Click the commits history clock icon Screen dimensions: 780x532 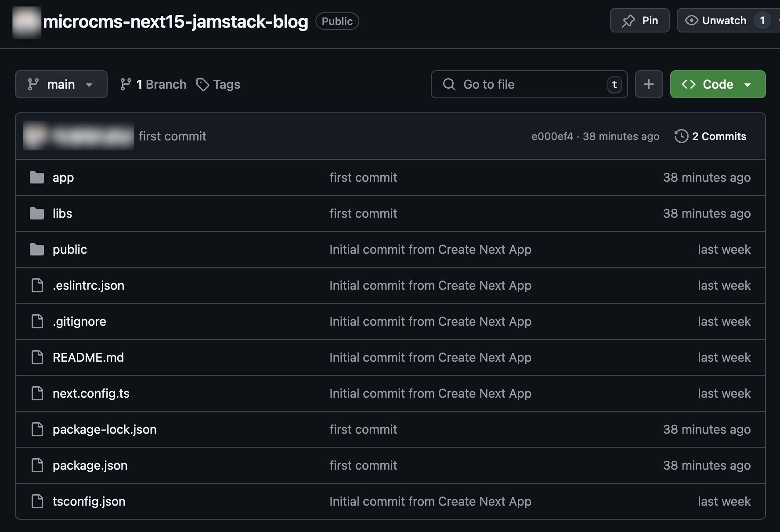(x=681, y=137)
